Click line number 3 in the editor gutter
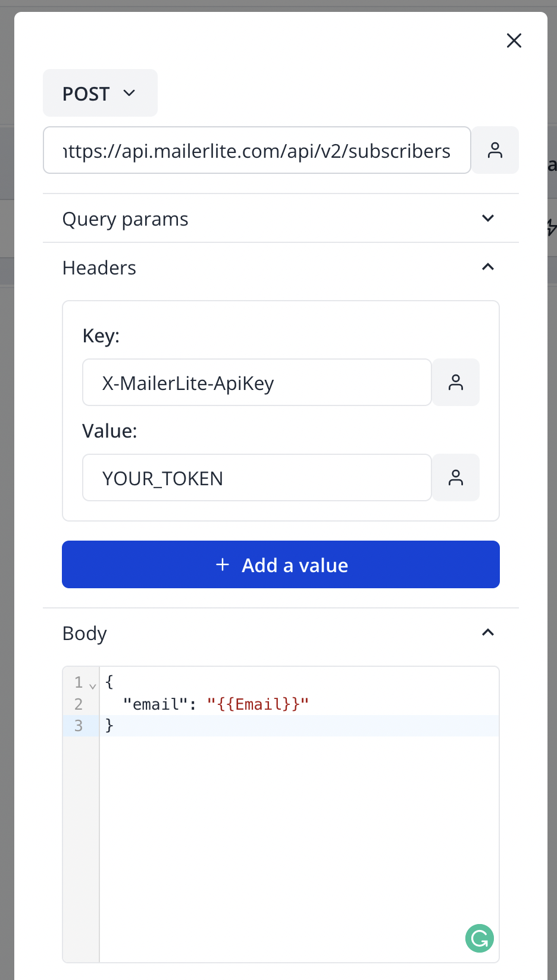Screen dimensions: 557x980 [x=79, y=726]
